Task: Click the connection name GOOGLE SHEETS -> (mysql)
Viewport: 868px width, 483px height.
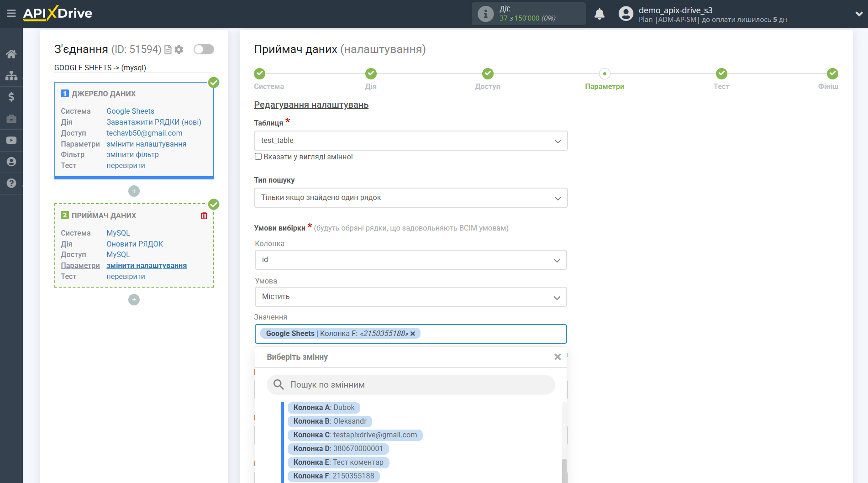Action: [100, 68]
